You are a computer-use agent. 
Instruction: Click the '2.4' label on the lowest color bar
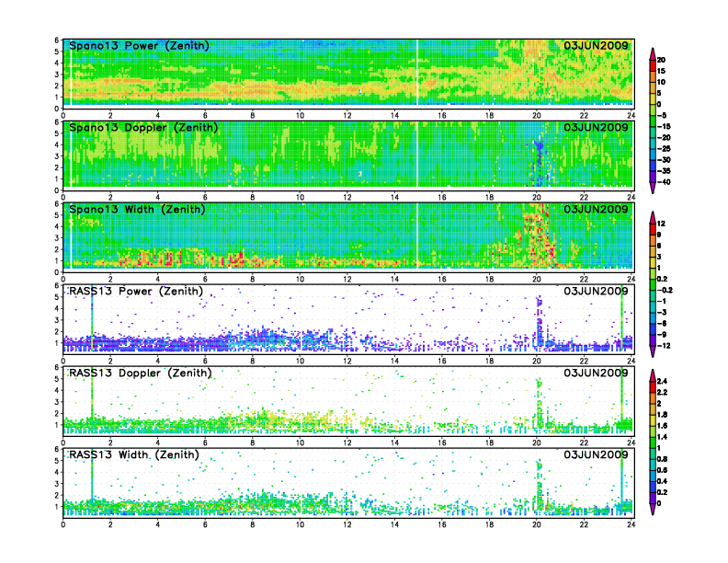[663, 382]
